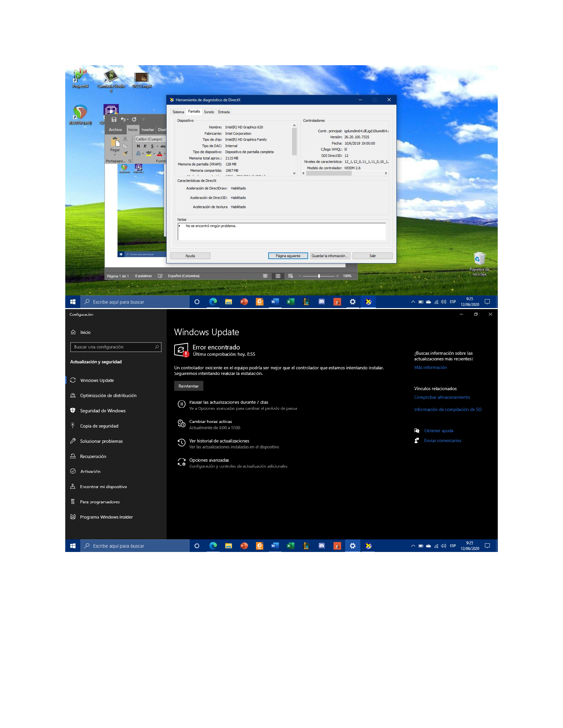Toggle italic with the K icon in Word
563x728 pixels.
(145, 146)
